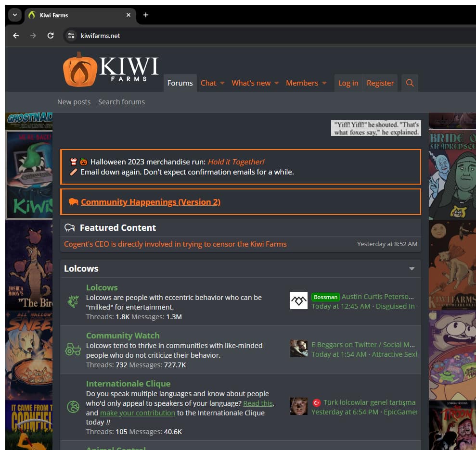
Task: Expand the Chat dropdown arrow
Action: (x=222, y=83)
